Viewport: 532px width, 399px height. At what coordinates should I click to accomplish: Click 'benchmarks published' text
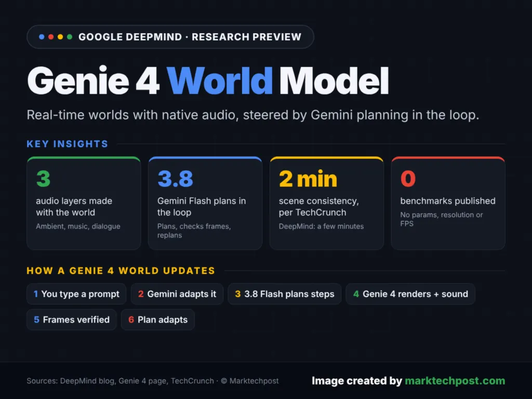[448, 201]
